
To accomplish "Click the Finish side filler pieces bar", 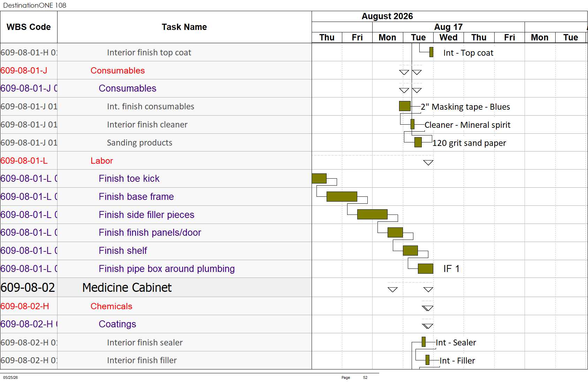I will 372,214.
